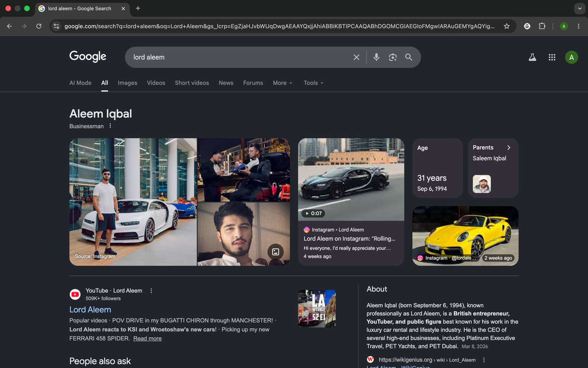
Task: Open Chrome three-dot menu
Action: coord(579,26)
